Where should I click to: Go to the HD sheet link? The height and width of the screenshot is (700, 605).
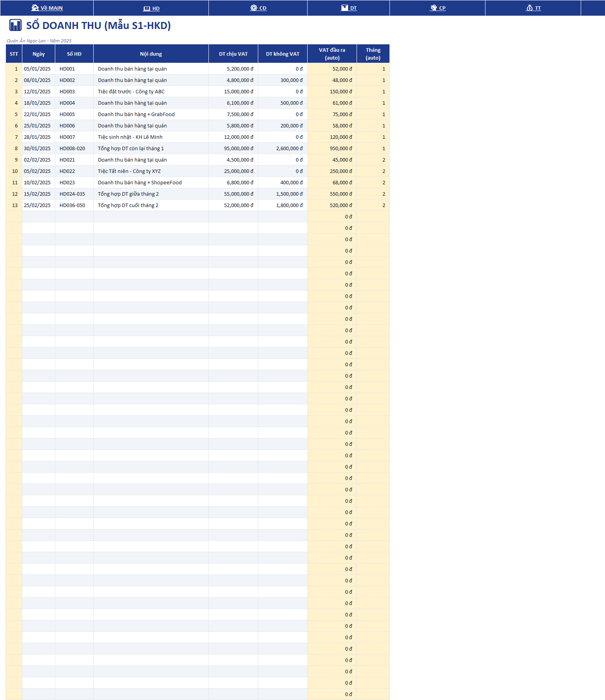(x=156, y=8)
